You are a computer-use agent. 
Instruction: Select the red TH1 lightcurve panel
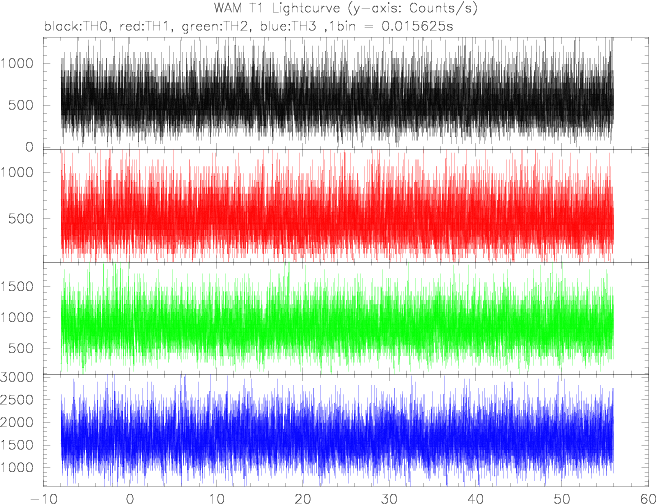pos(347,206)
